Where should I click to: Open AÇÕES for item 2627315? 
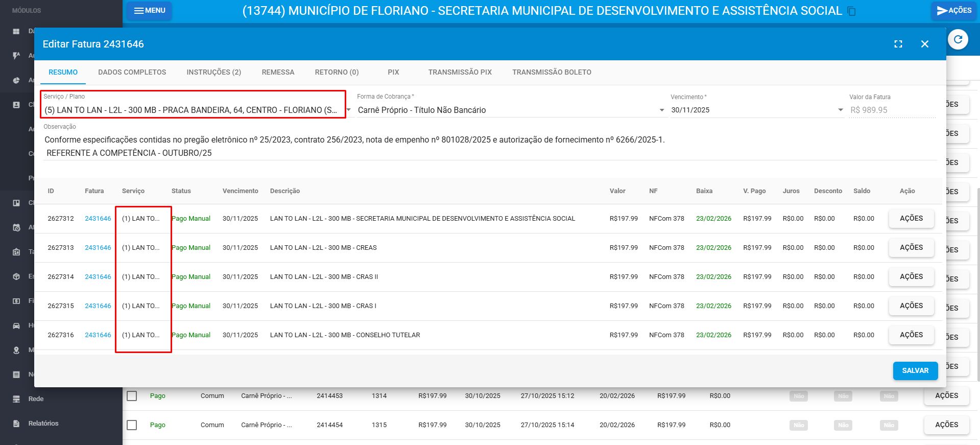point(911,306)
